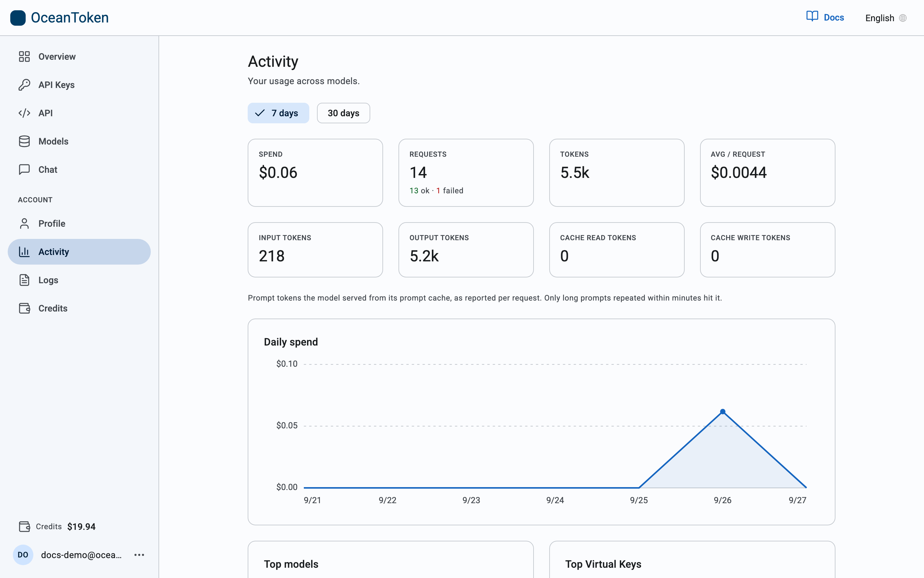Click the wallet icon beside $19.94 balance
This screenshot has height=578, width=924.
[x=24, y=526]
